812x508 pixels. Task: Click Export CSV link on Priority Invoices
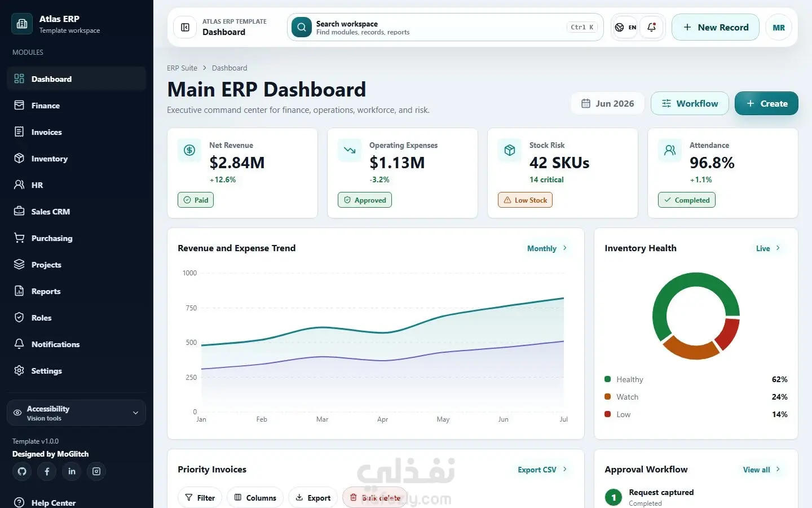[x=542, y=470]
